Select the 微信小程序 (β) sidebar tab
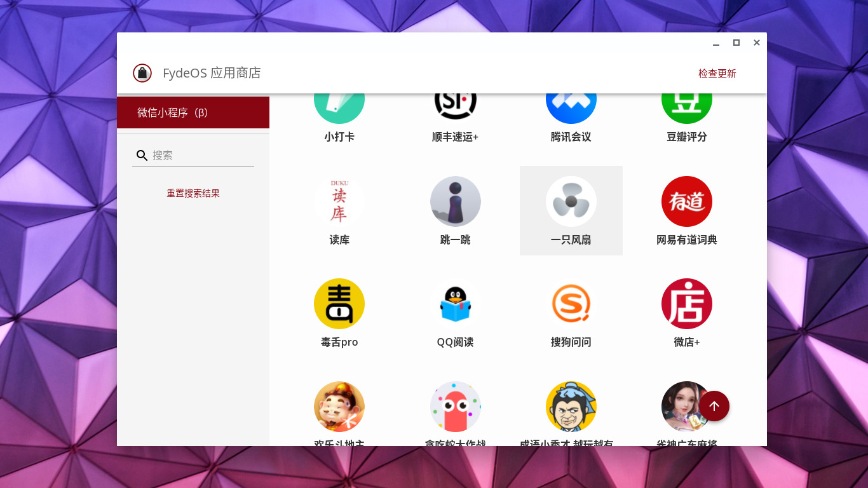This screenshot has height=488, width=868. point(193,112)
